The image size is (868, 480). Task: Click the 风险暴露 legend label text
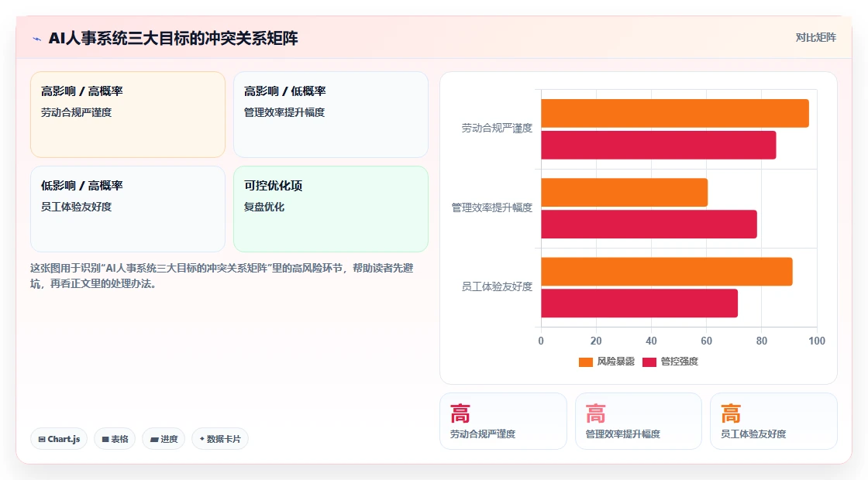pos(615,362)
